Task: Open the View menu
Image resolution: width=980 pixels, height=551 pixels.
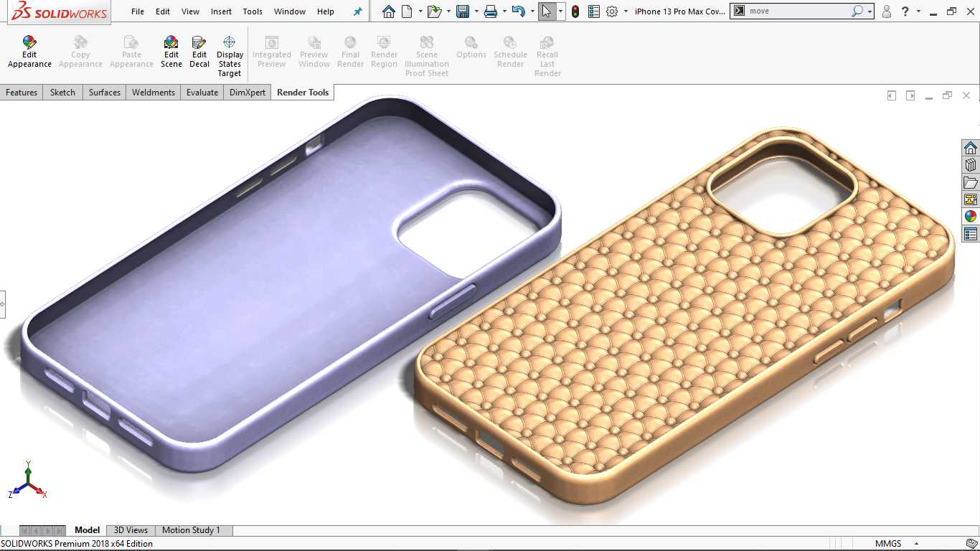Action: pos(190,11)
